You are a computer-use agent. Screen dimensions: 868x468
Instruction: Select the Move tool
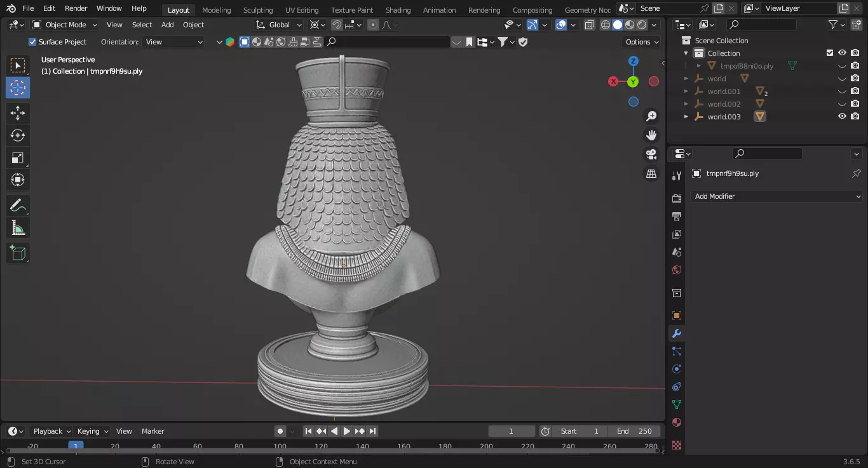coord(18,113)
